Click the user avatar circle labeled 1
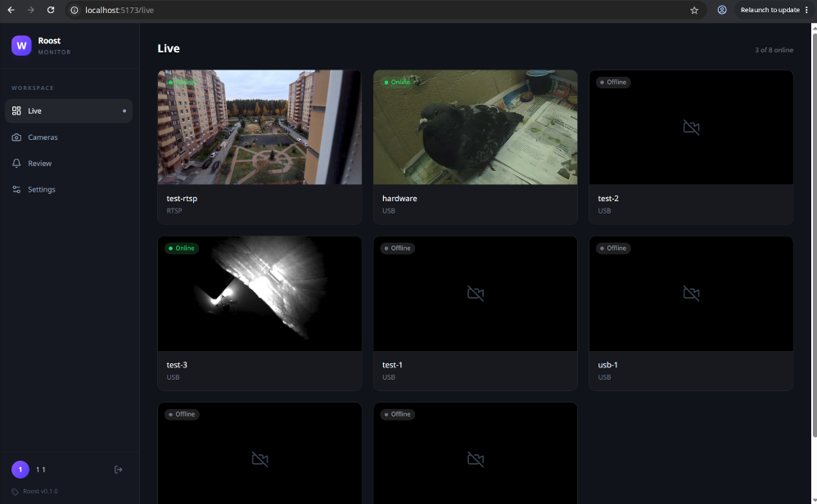Screen dimensions: 817x504 tap(20, 470)
